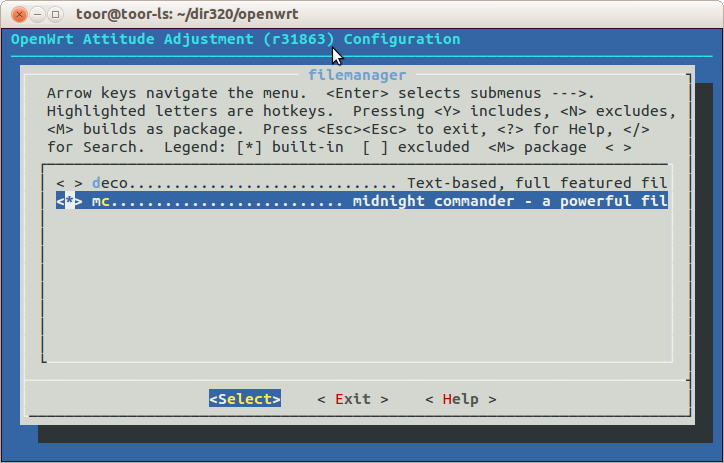Click the toor@toor-ls window title
Screen dimensions: 724x463
point(187,14)
